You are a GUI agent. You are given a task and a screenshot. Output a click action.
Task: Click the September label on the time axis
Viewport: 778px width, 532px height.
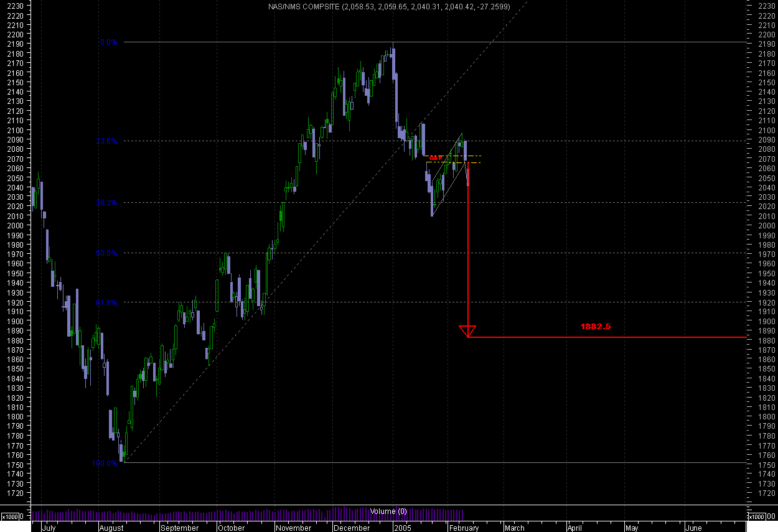tap(179, 528)
